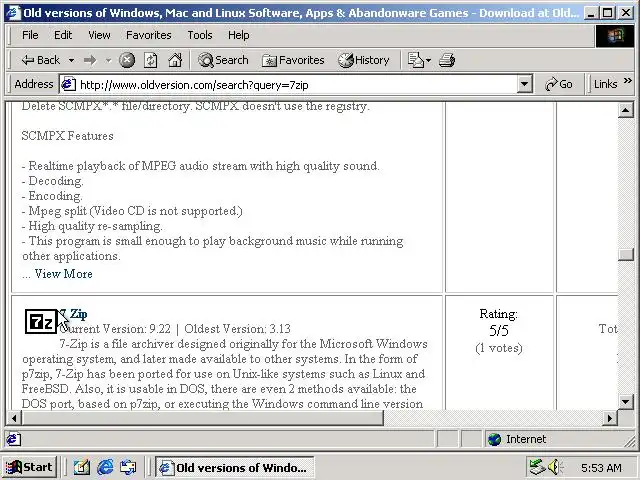This screenshot has height=480, width=640.
Task: Click the horizontal scrollbar left arrow
Action: point(14,418)
